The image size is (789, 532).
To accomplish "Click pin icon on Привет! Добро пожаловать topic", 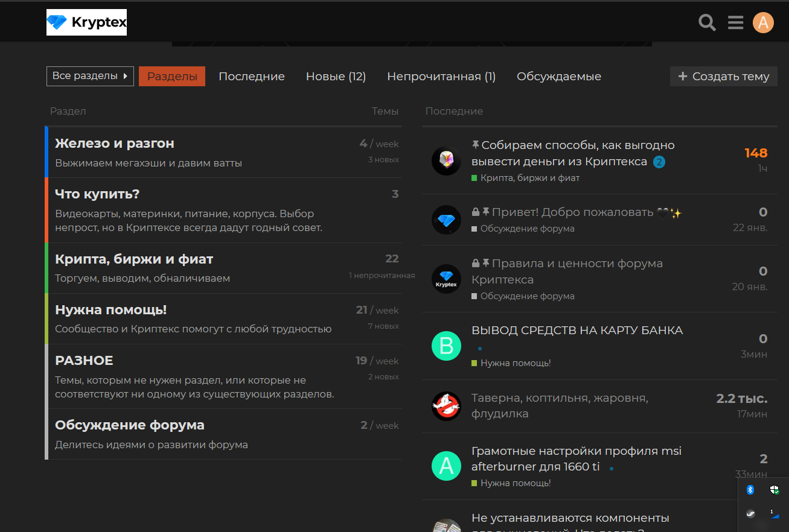I will [x=486, y=212].
